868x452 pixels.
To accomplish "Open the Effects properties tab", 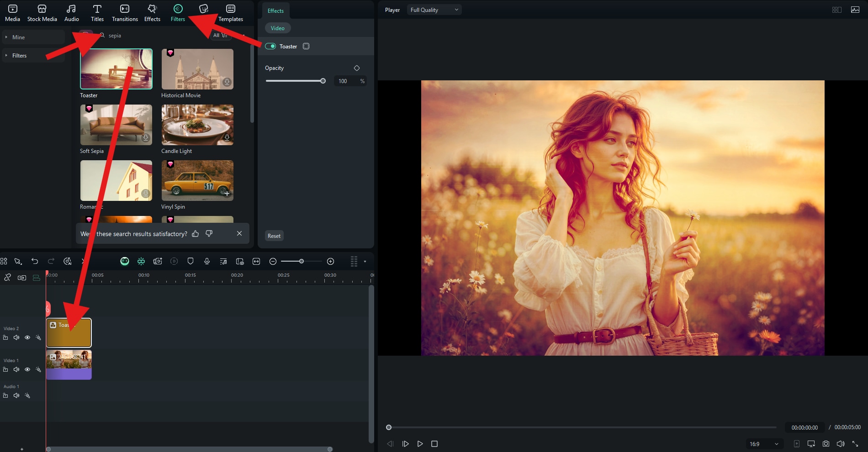I will 275,11.
